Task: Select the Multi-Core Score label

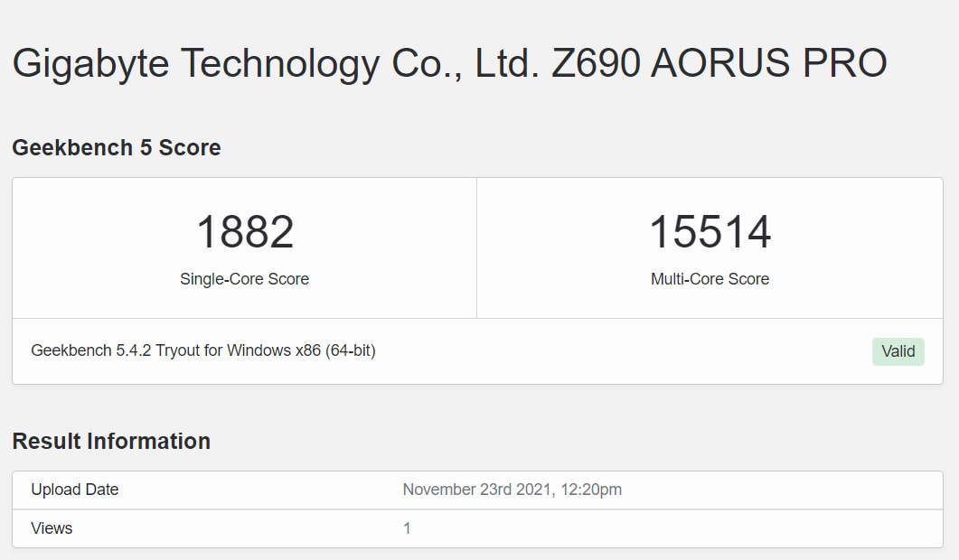Action: (x=710, y=279)
